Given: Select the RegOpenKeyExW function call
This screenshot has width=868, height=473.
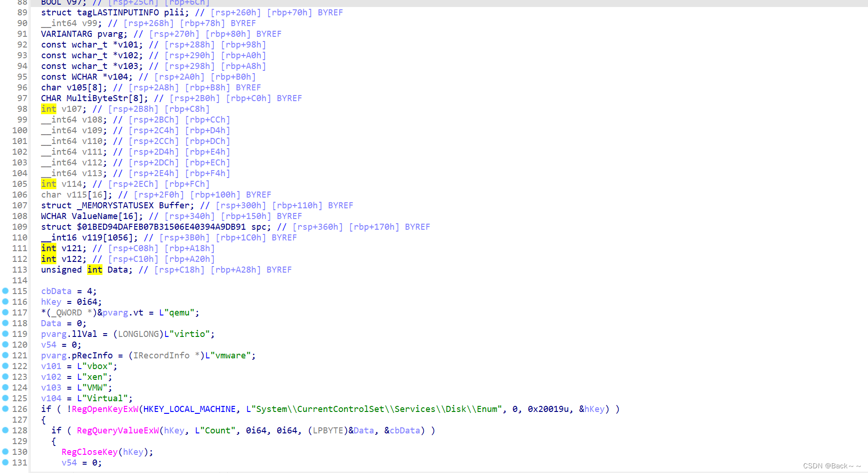Looking at the screenshot, I should point(105,409).
